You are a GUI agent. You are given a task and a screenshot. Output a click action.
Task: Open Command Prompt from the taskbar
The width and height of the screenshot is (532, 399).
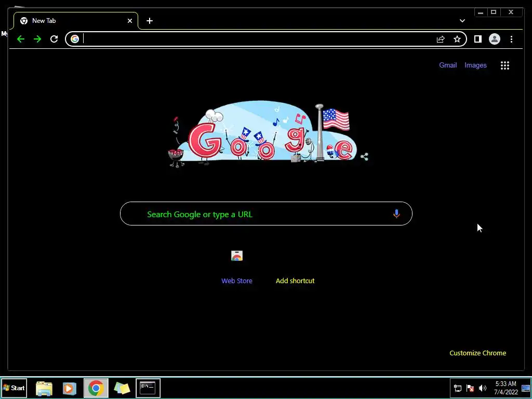click(148, 388)
